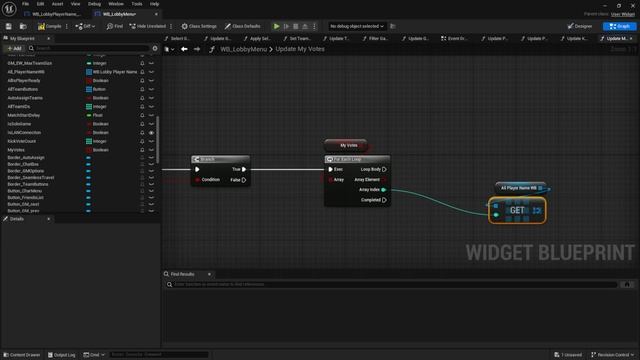Toggle replication bell for IsSoloGame variable
The image size is (640, 360).
coord(142,124)
